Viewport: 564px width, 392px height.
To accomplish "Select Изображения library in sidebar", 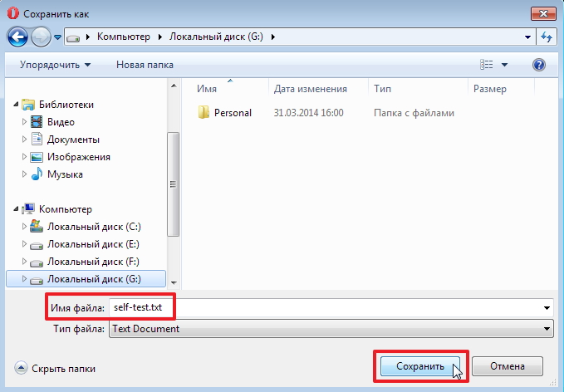I will point(78,157).
